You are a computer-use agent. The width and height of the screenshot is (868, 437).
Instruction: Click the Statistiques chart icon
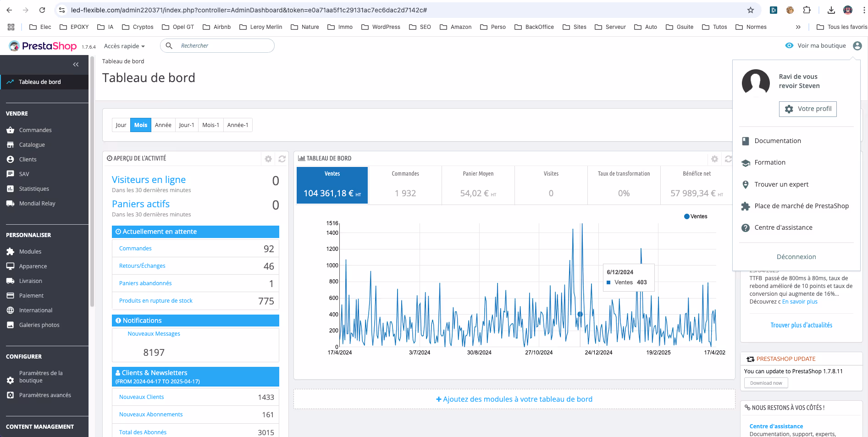[11, 189]
